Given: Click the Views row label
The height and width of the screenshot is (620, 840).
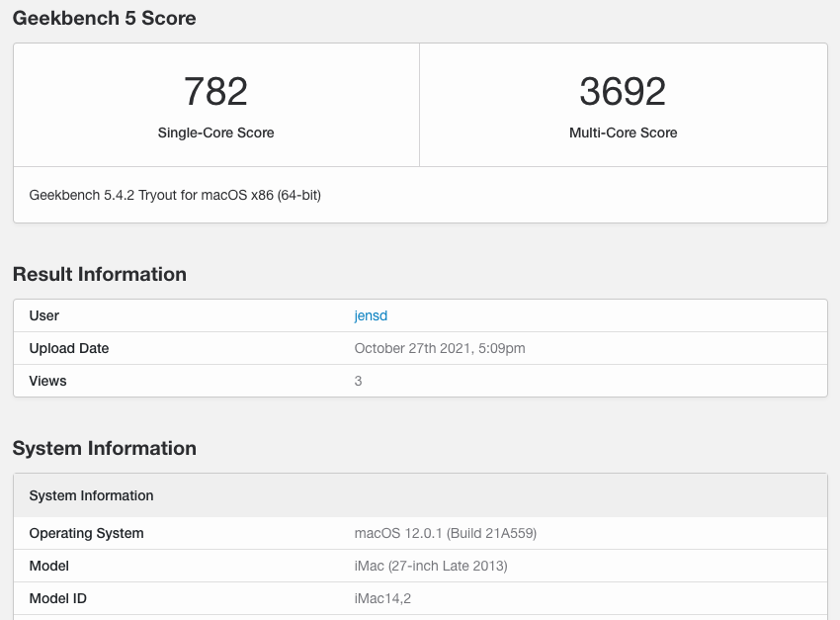Looking at the screenshot, I should tap(48, 381).
